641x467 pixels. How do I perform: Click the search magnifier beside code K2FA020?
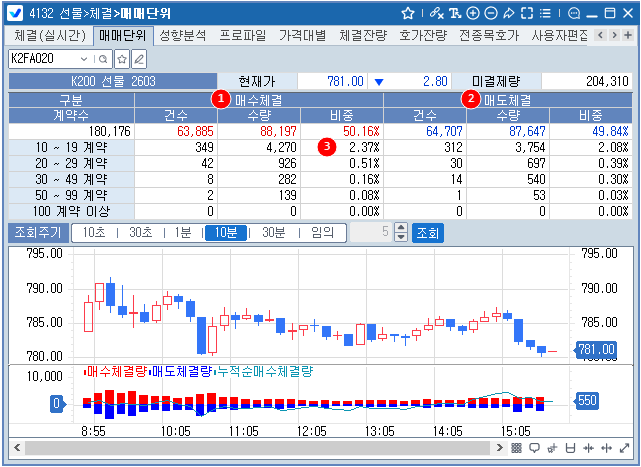pyautogui.click(x=103, y=59)
